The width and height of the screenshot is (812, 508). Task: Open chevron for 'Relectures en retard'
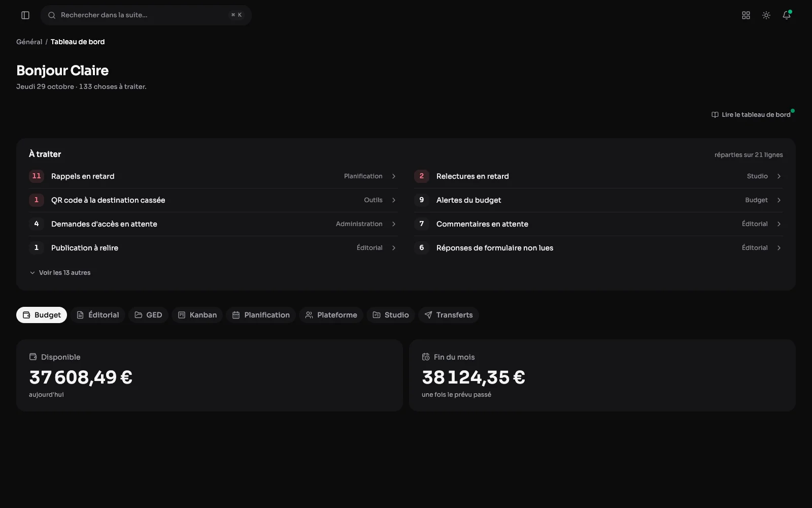pyautogui.click(x=779, y=176)
